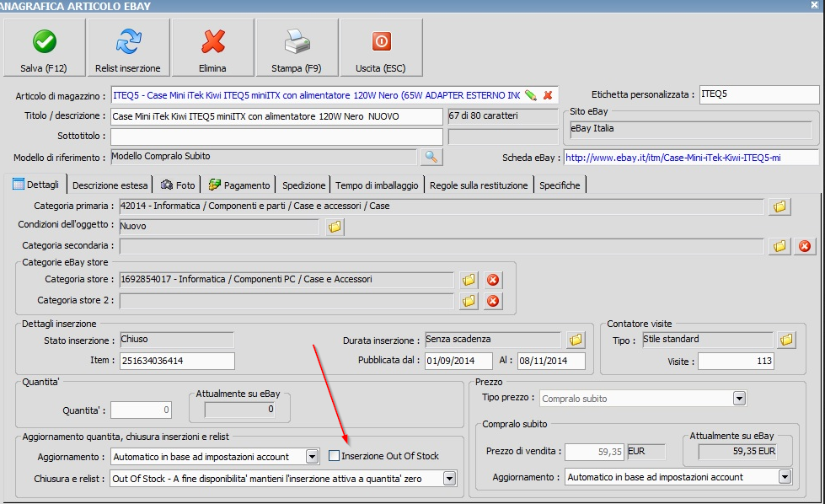Browse Categoria store with its folder icon
The width and height of the screenshot is (825, 504).
[469, 280]
